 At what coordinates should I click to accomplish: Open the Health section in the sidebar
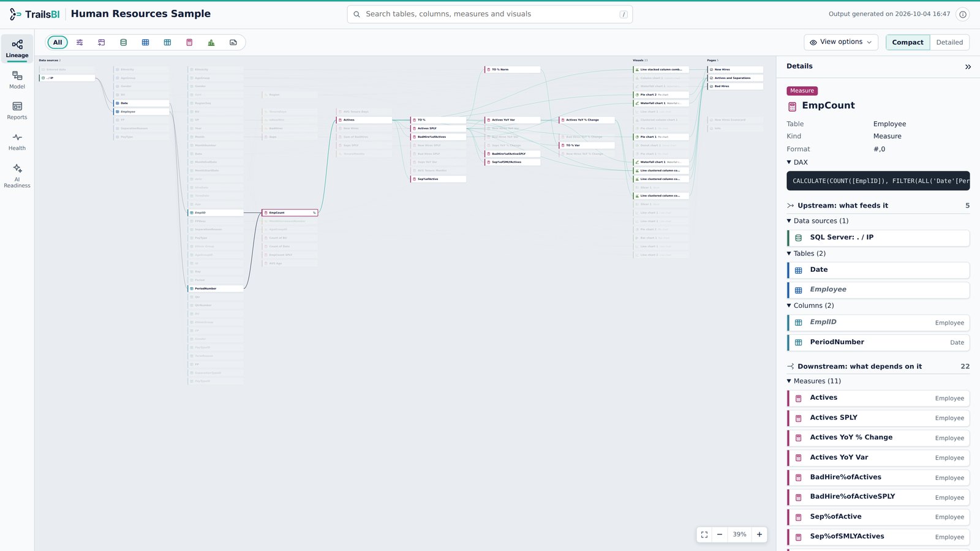pos(17,141)
